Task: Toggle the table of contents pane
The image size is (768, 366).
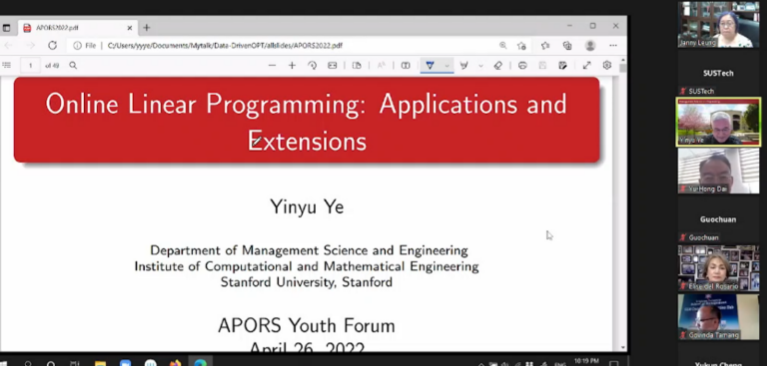Action: tap(6, 65)
